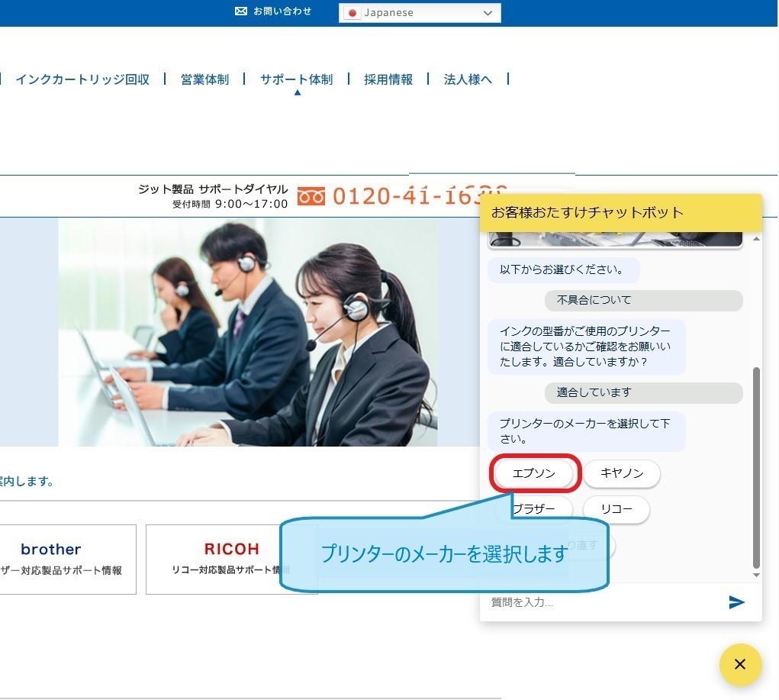The image size is (779, 700).
Task: Close the chatbot with yellow X button
Action: 740,664
